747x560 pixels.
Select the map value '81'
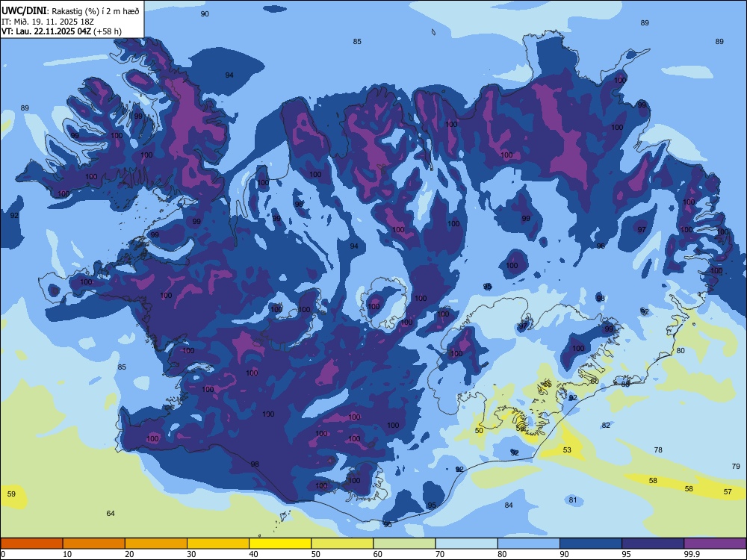point(573,500)
